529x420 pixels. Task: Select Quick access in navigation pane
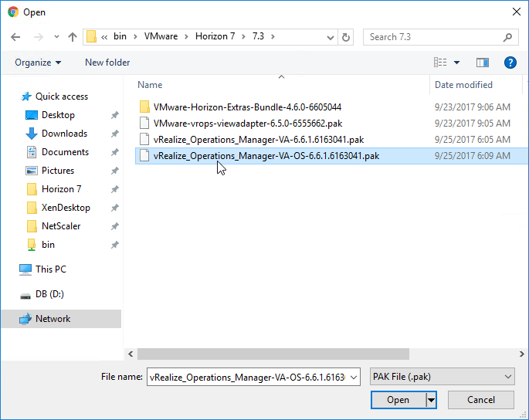(62, 97)
